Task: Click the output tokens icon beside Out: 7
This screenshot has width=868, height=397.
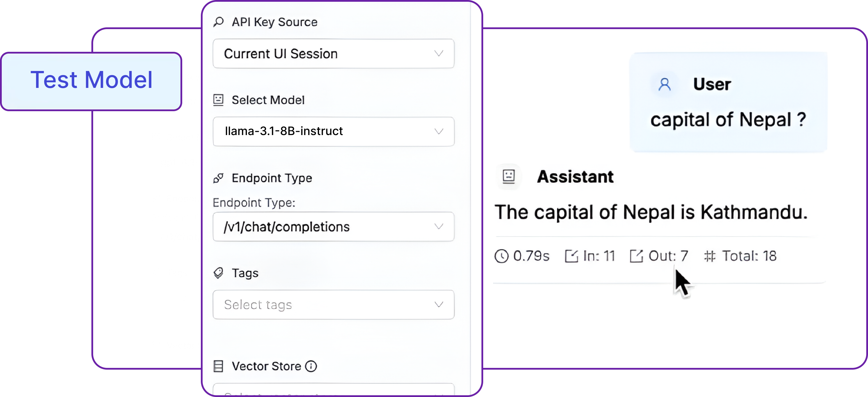Action: click(x=636, y=256)
